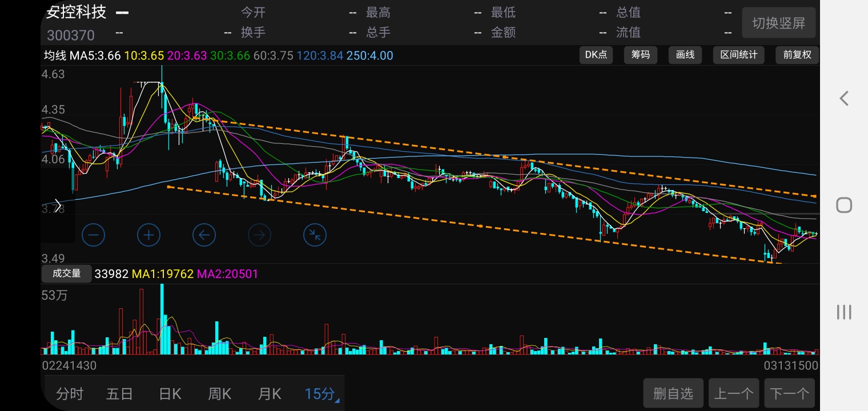This screenshot has height=411, width=868.
Task: Open the 筹码 chip distribution
Action: point(641,55)
